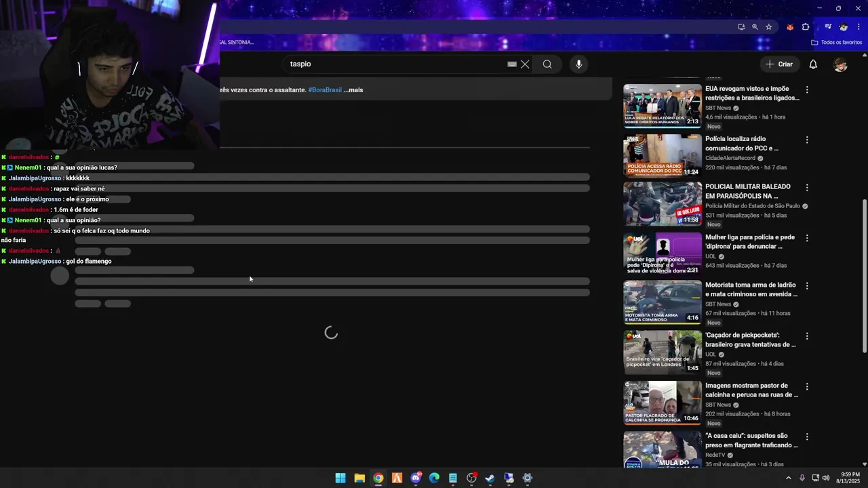Click chat message '1.6m é de foder'
Screen dimensions: 868x488
click(x=76, y=210)
